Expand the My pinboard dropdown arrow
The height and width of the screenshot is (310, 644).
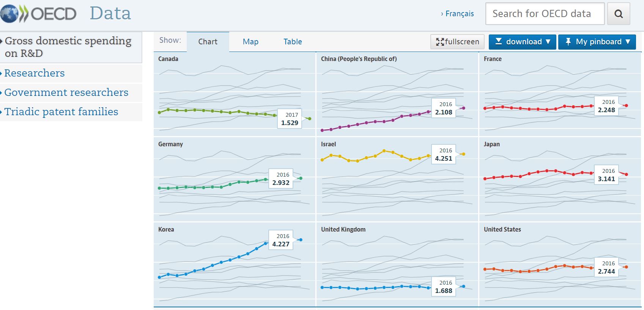(x=628, y=42)
